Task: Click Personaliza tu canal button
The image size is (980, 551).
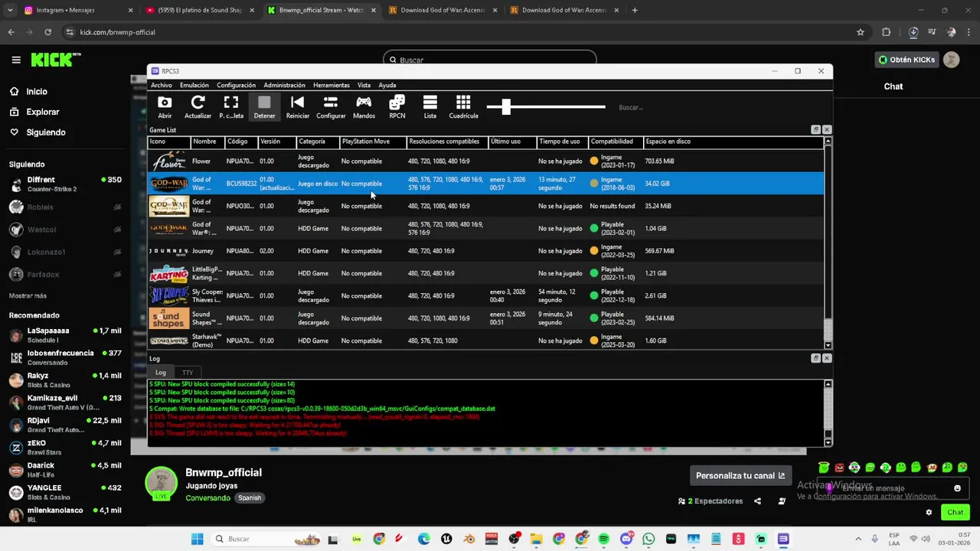Action: [740, 475]
